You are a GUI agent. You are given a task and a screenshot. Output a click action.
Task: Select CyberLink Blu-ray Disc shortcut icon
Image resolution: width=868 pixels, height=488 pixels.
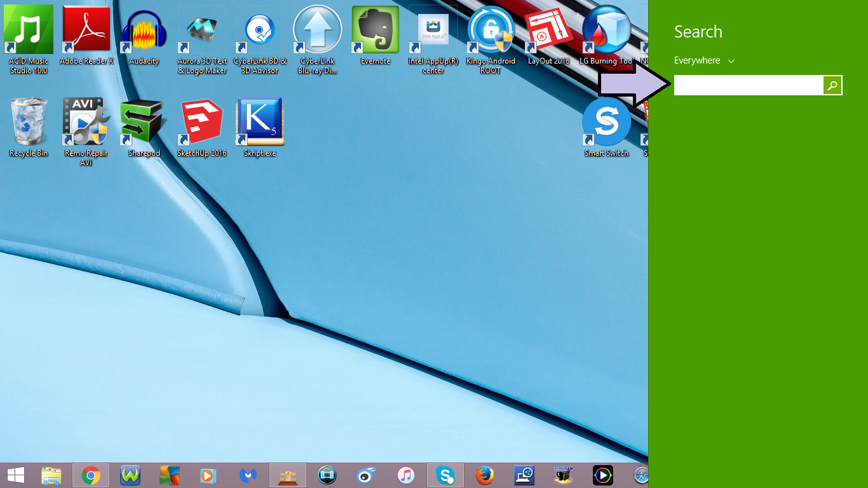(x=318, y=39)
